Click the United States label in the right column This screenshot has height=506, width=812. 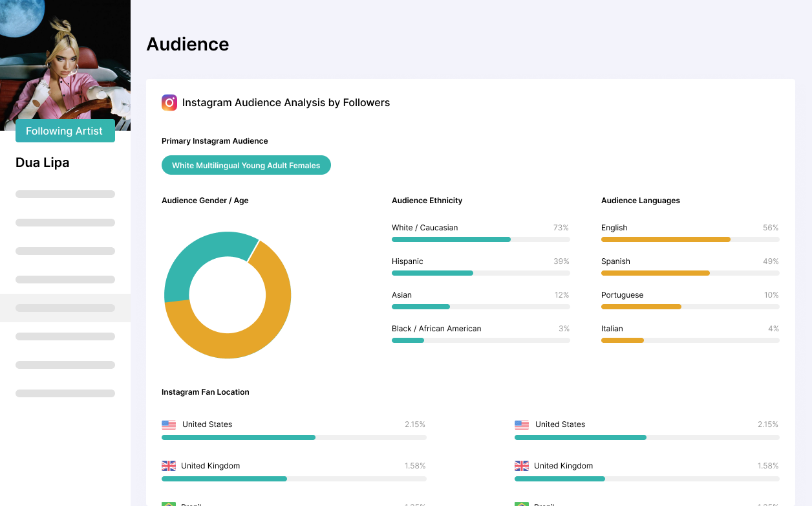click(560, 424)
